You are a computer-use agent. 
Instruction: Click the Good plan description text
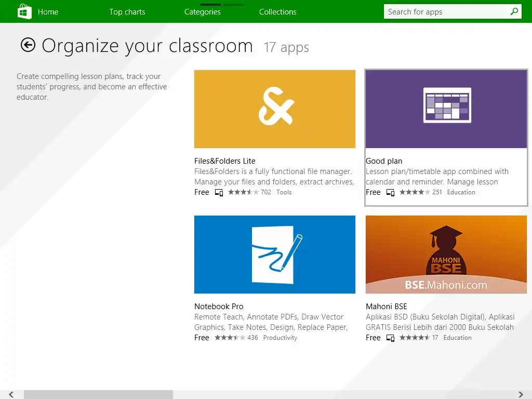[437, 177]
